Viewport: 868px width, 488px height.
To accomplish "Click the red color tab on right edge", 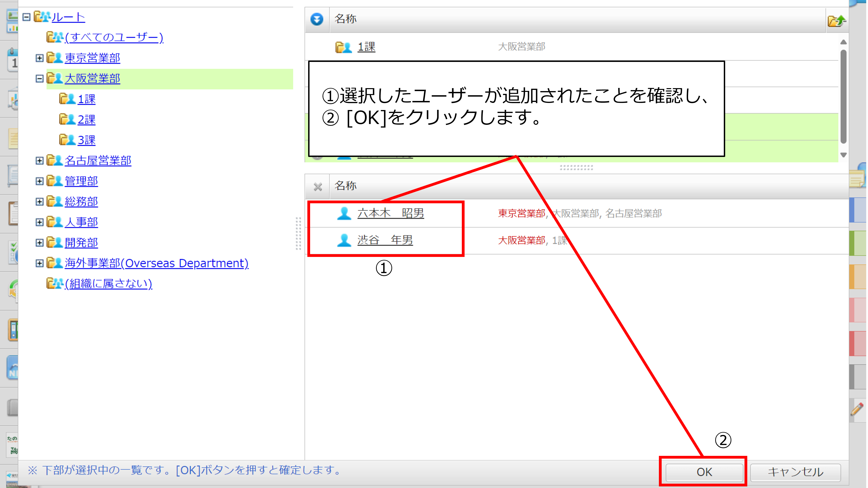I will pyautogui.click(x=858, y=343).
